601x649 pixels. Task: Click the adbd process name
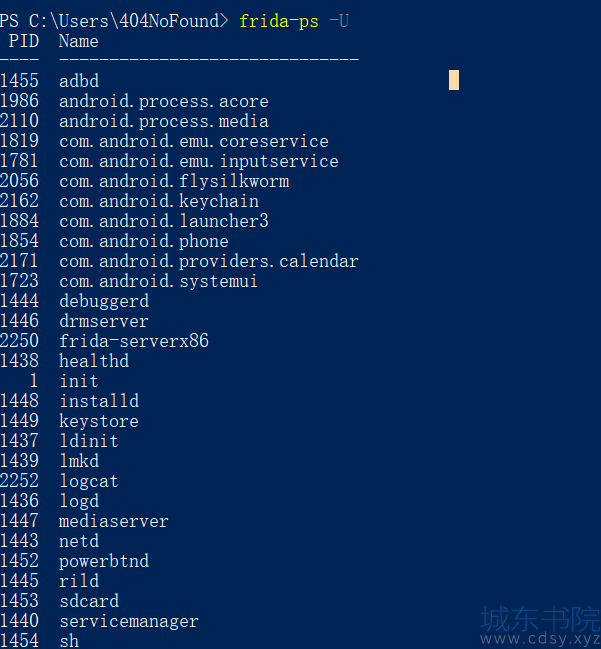79,81
